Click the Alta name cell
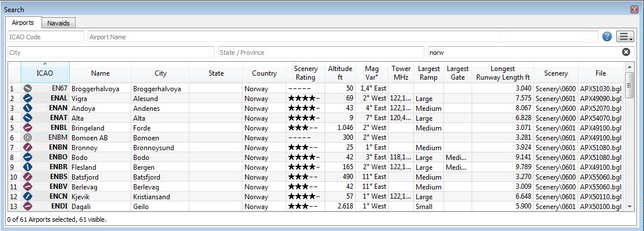 [100, 118]
